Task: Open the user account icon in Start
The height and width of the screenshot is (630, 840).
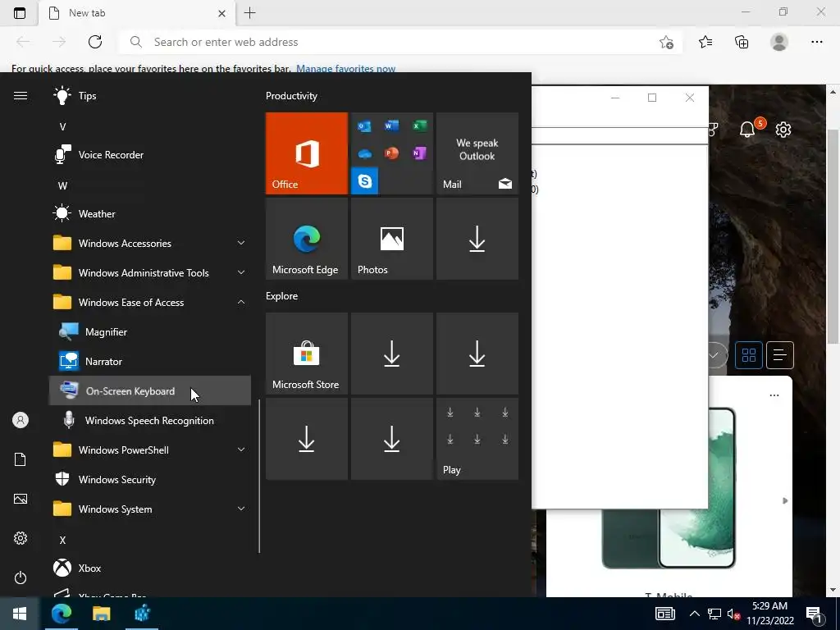Action: (21, 420)
